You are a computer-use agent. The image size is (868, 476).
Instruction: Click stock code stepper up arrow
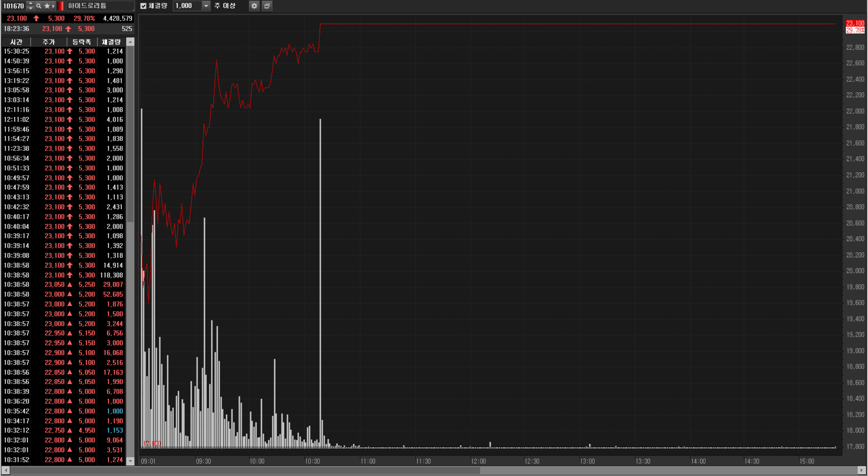[x=31, y=3]
